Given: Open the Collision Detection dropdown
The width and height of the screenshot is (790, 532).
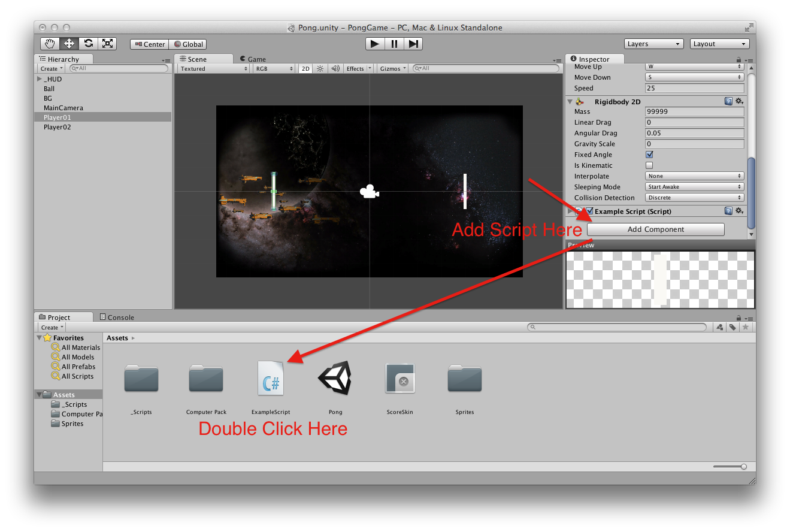Looking at the screenshot, I should (x=694, y=198).
